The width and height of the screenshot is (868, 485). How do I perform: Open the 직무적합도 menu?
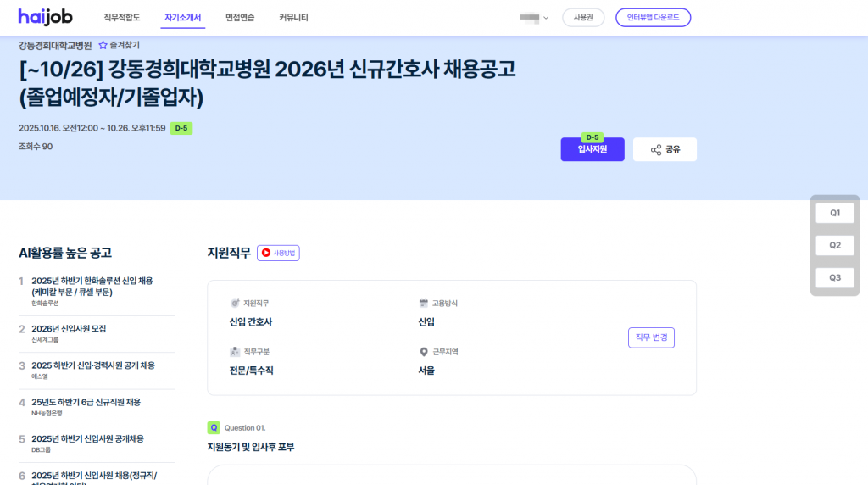[121, 18]
